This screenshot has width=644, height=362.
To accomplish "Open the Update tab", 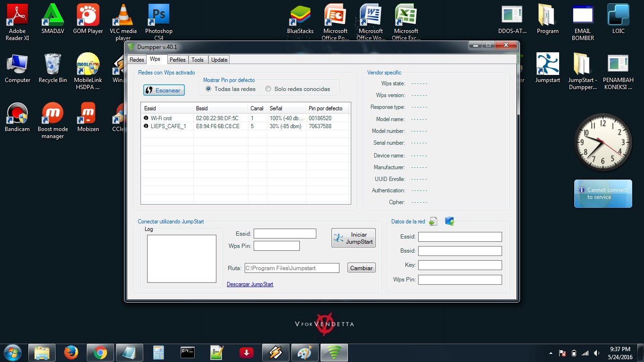I will 219,60.
